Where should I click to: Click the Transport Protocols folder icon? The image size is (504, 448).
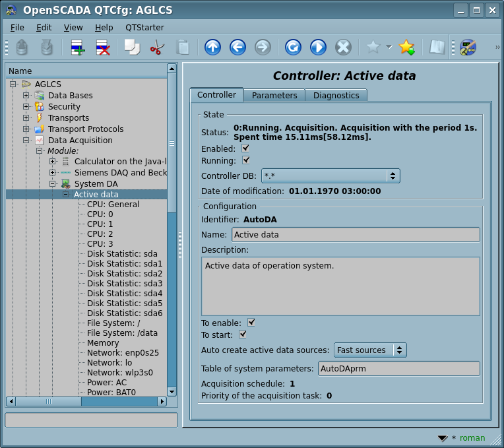pos(39,129)
